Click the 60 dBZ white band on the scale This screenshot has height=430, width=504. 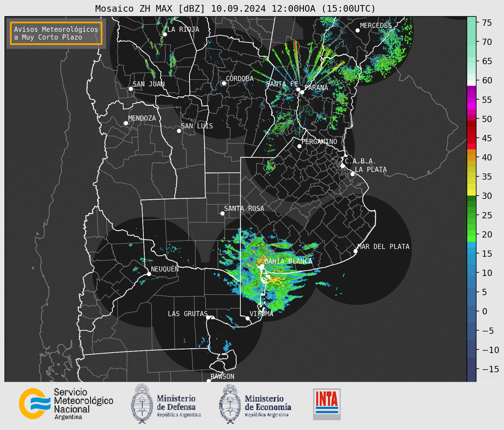pos(471,83)
